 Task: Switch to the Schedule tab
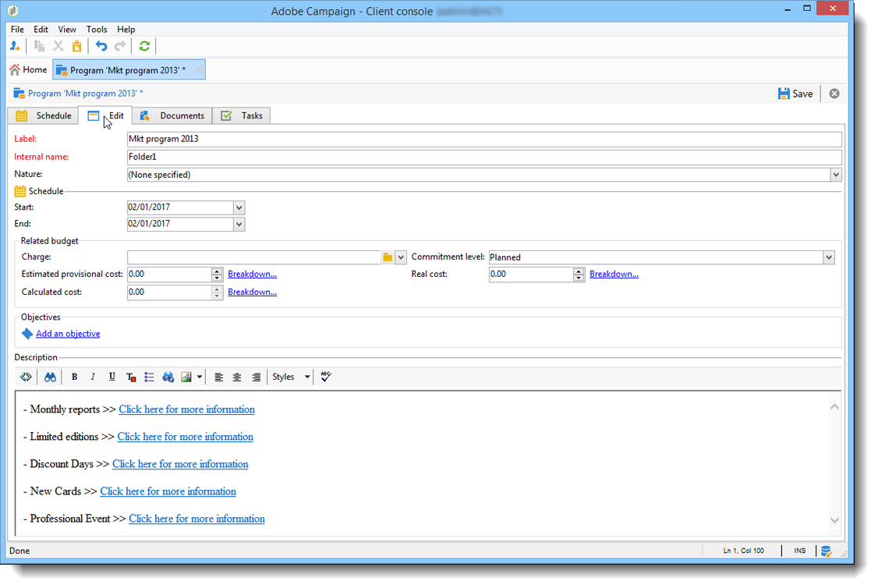click(43, 115)
